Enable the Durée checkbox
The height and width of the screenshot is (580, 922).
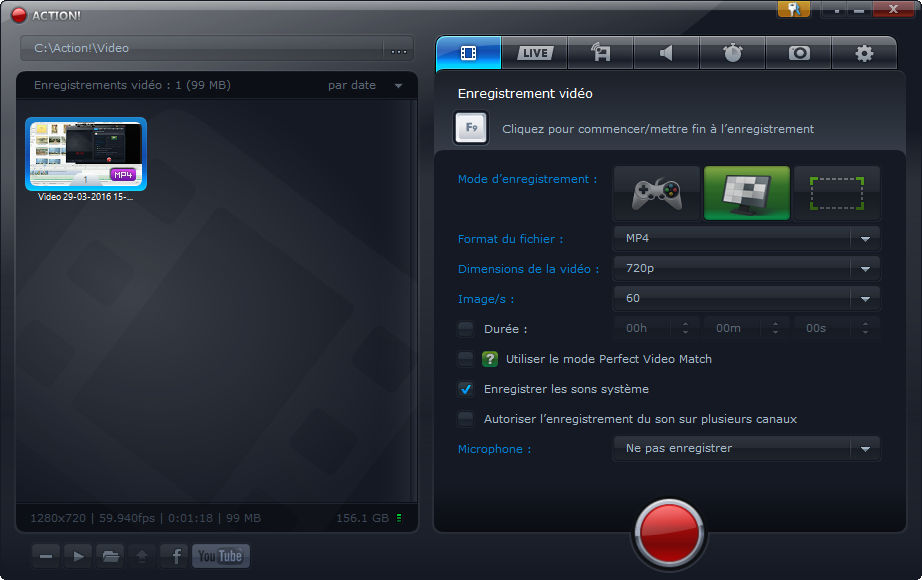coord(466,328)
